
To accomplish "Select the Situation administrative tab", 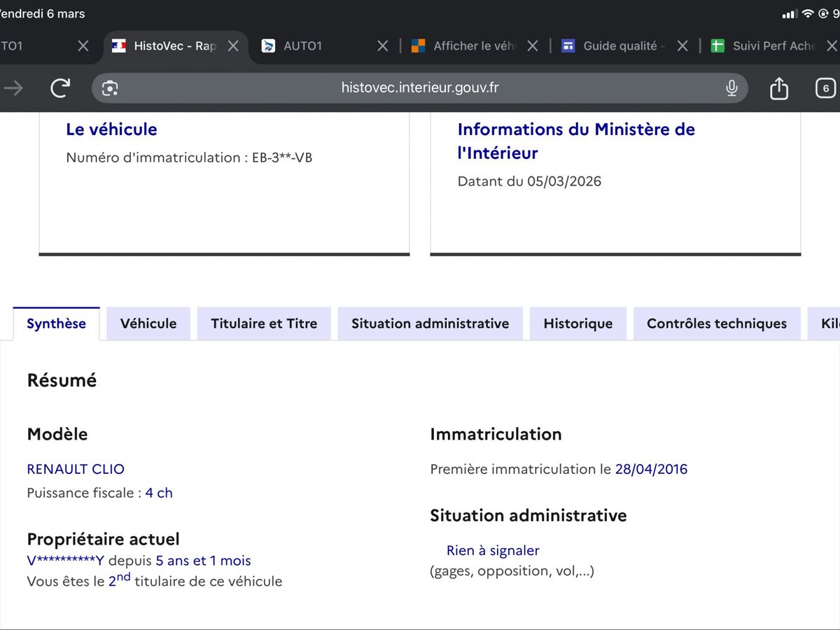I will pos(430,323).
